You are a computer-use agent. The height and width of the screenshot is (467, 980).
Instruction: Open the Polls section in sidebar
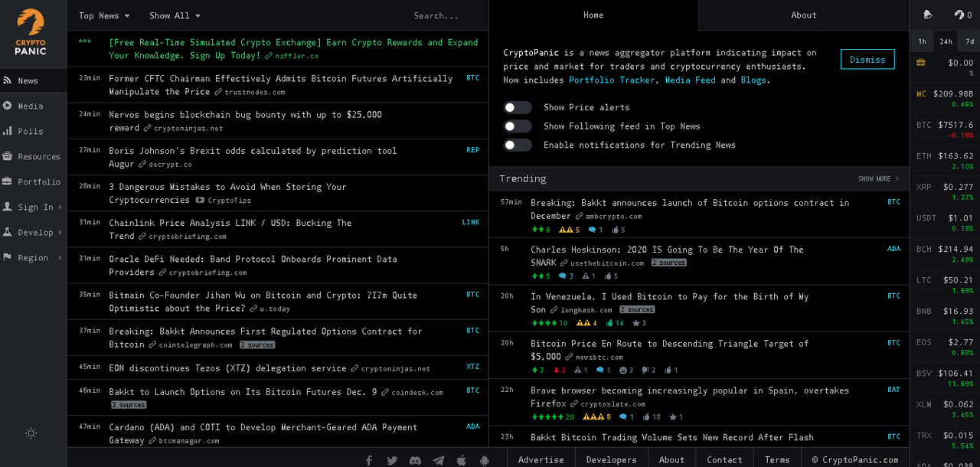click(33, 131)
